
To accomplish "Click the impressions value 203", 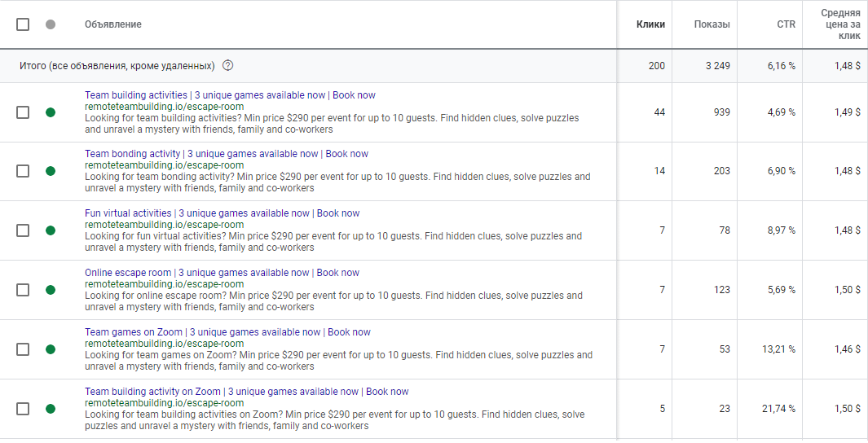I will (722, 171).
